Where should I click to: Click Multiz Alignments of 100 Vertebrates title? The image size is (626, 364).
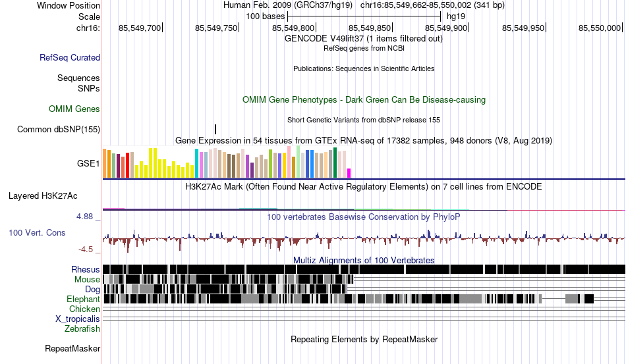(364, 261)
